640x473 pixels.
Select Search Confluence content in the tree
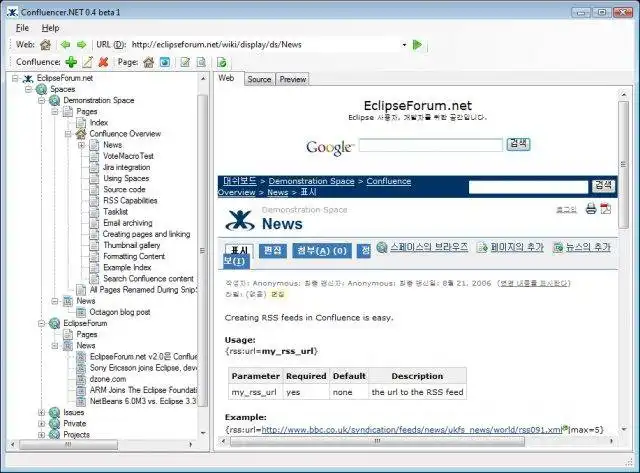148,279
